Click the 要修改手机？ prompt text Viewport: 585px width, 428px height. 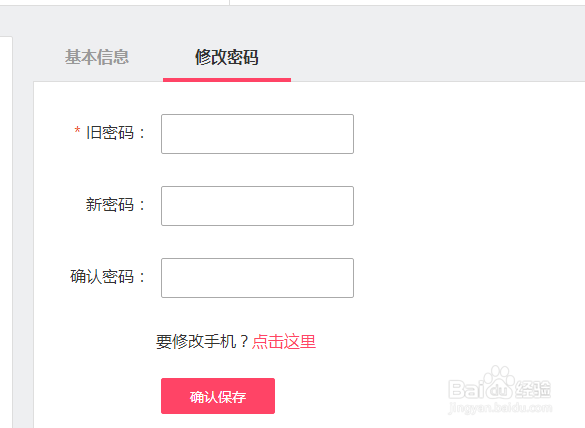202,341
